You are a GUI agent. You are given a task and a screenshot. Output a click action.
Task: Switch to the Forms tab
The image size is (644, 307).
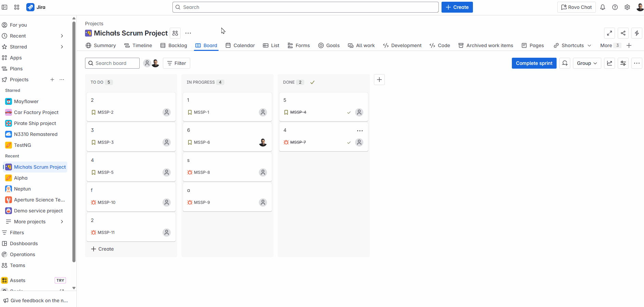click(299, 45)
